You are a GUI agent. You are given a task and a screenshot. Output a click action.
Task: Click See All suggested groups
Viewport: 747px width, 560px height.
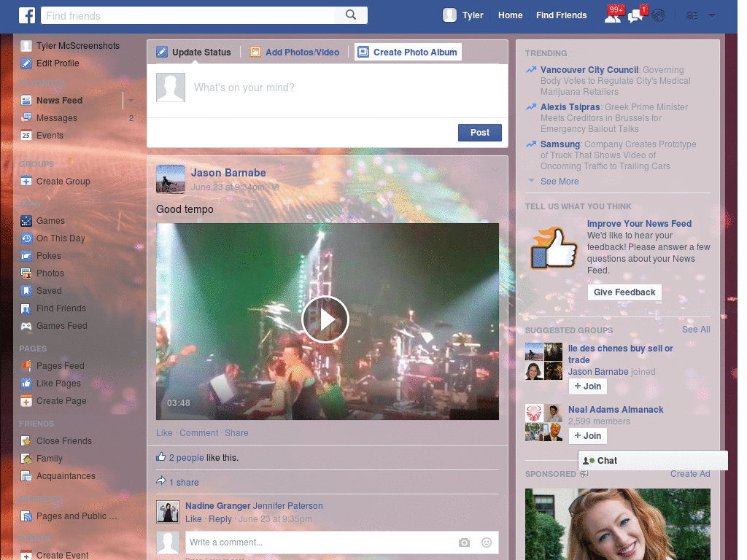pyautogui.click(x=695, y=330)
